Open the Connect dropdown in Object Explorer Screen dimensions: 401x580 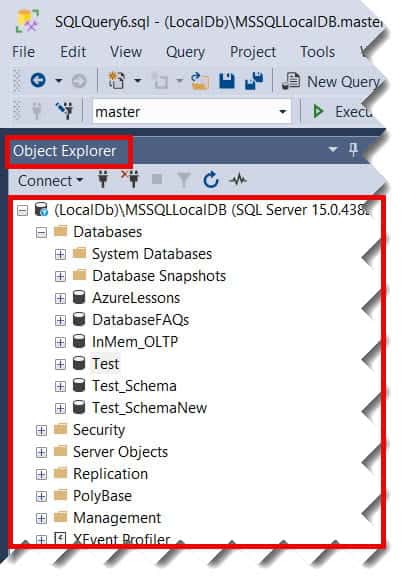coord(51,181)
